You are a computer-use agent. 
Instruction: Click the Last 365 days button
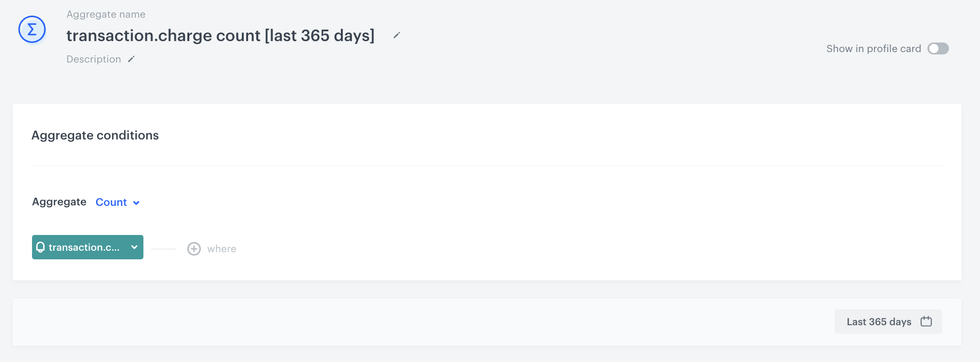879,321
